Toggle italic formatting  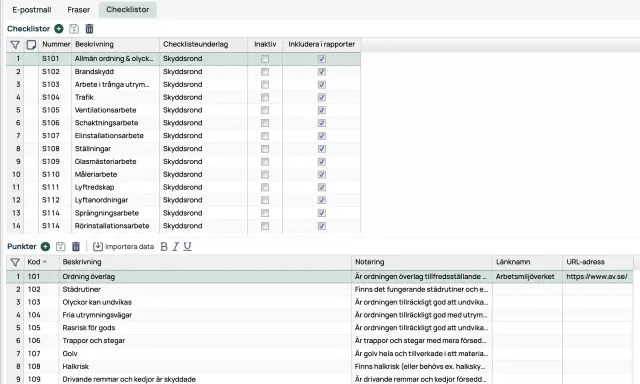[176, 246]
